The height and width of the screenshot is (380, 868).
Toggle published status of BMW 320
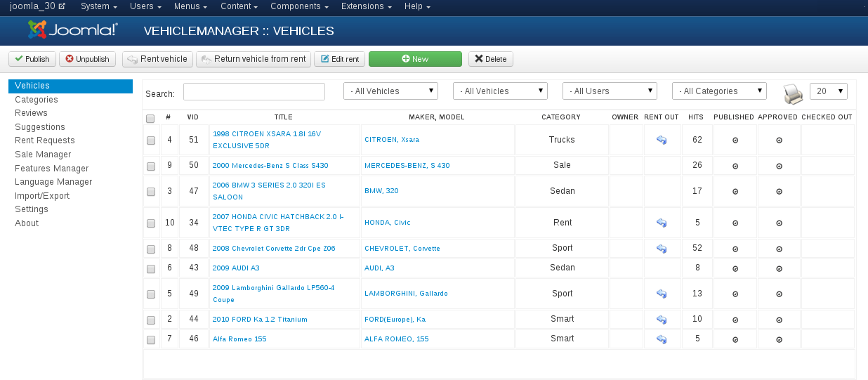pos(735,192)
